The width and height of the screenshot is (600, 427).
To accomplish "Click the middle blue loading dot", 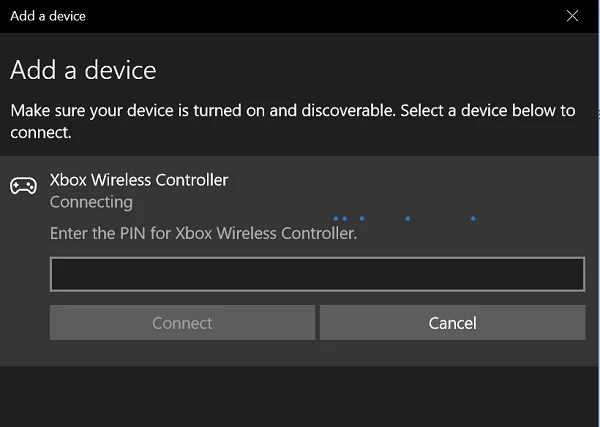I will point(362,218).
